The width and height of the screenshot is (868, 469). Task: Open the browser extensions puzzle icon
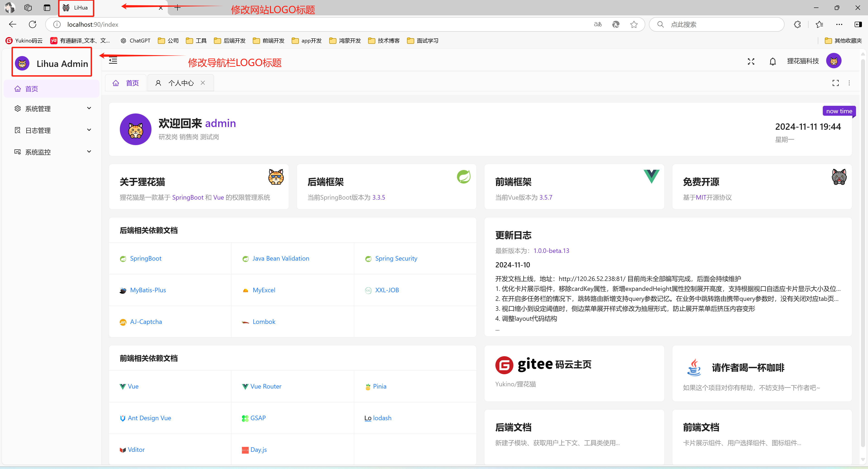point(797,24)
